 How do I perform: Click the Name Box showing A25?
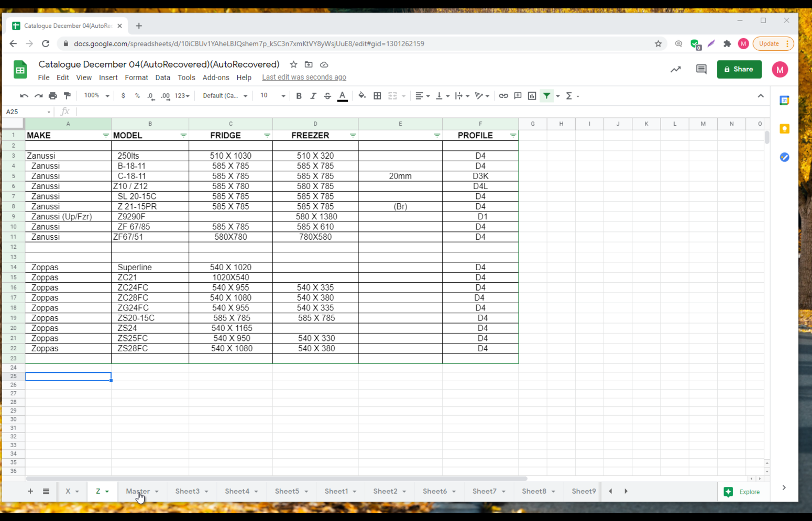[x=27, y=112]
